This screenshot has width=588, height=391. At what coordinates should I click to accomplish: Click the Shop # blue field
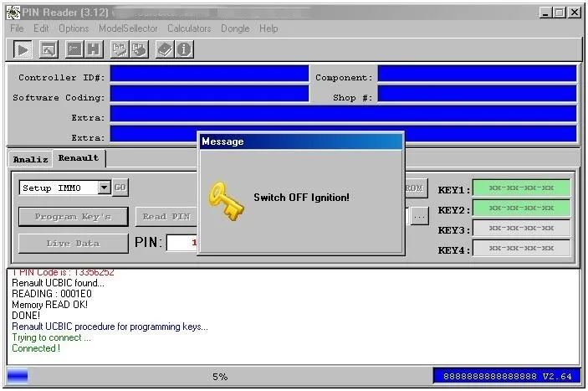477,94
